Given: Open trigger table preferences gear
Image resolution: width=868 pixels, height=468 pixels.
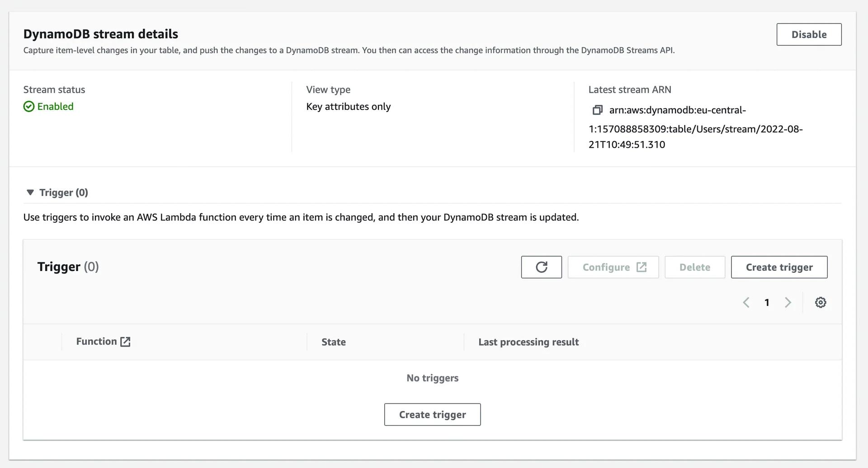Looking at the screenshot, I should 821,302.
